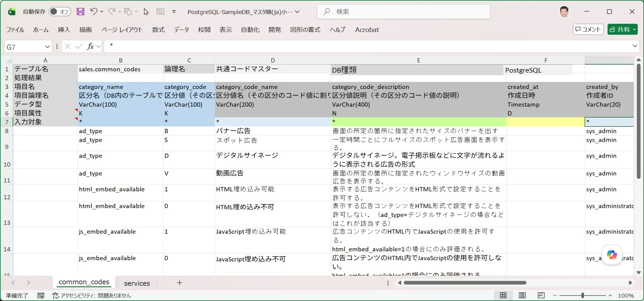
Task: Switch to Page Layout view icon
Action: (522, 296)
